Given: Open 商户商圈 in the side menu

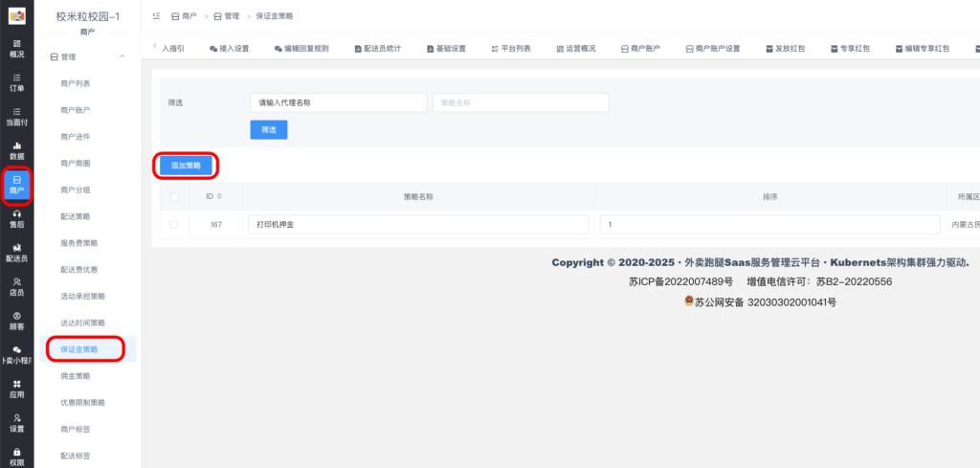Looking at the screenshot, I should 75,163.
